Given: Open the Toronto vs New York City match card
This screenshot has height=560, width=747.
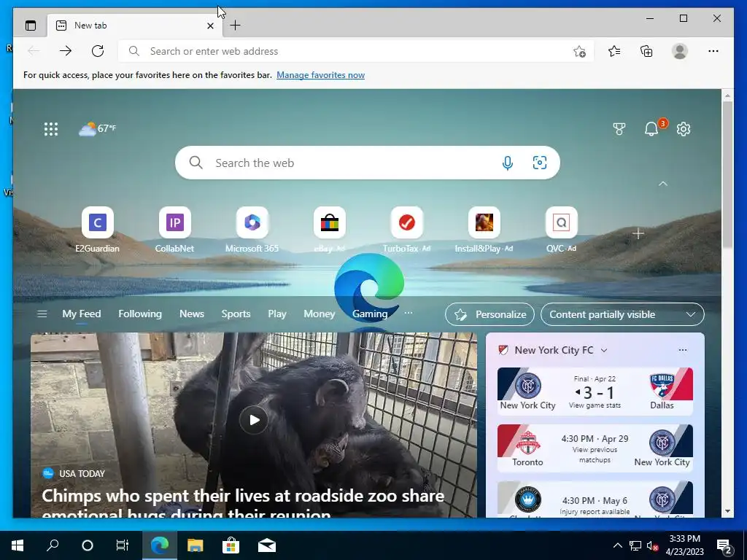Looking at the screenshot, I should [x=595, y=448].
